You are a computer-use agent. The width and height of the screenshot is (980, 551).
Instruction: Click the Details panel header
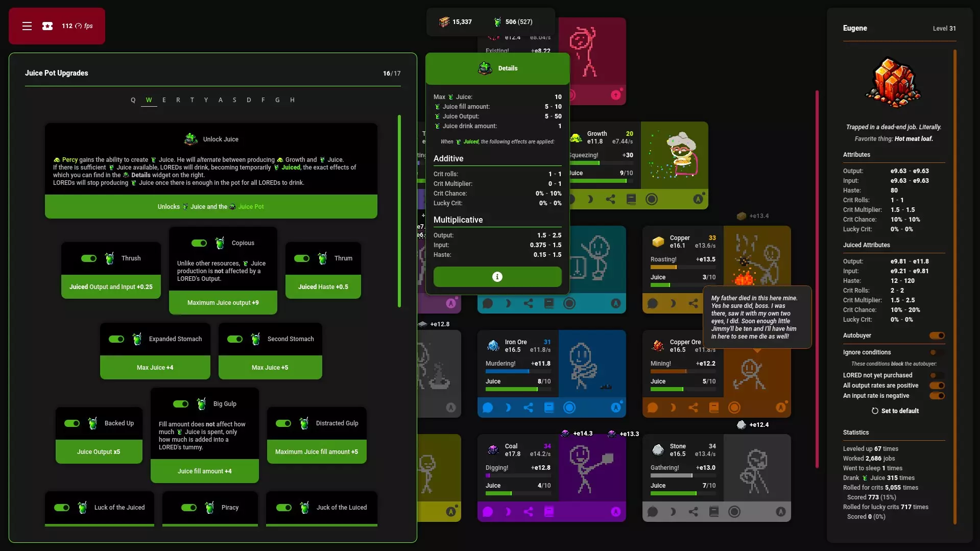coord(497,68)
